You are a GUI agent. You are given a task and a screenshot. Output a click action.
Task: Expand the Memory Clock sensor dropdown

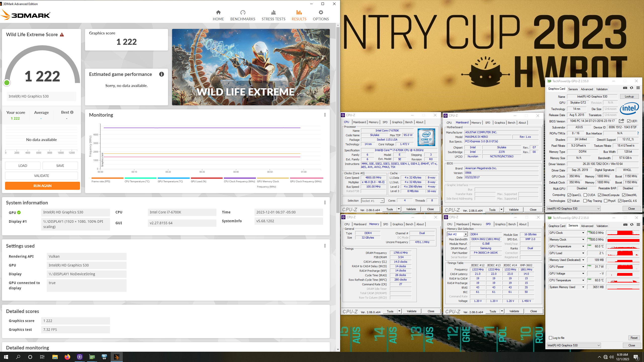pos(583,240)
